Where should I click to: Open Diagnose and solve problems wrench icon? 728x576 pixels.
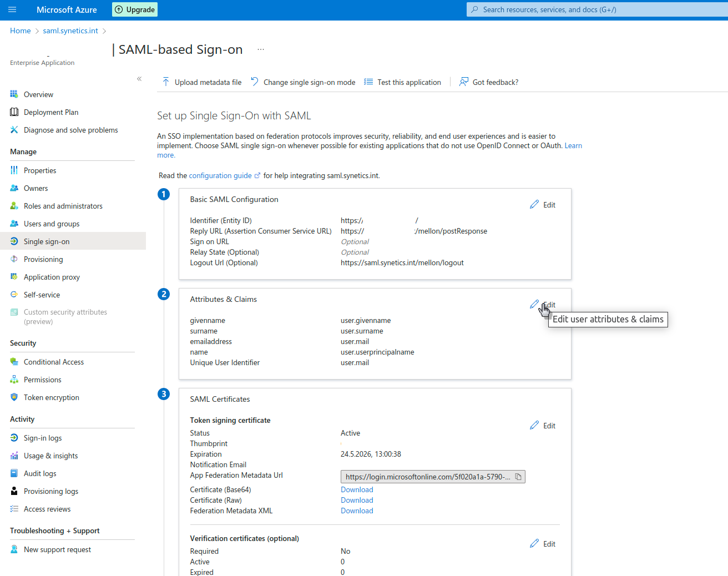[14, 130]
